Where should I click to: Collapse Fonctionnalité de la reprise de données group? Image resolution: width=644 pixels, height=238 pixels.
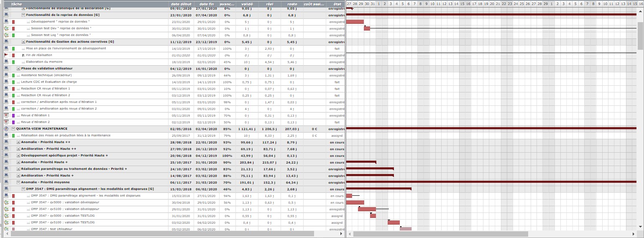pos(23,15)
